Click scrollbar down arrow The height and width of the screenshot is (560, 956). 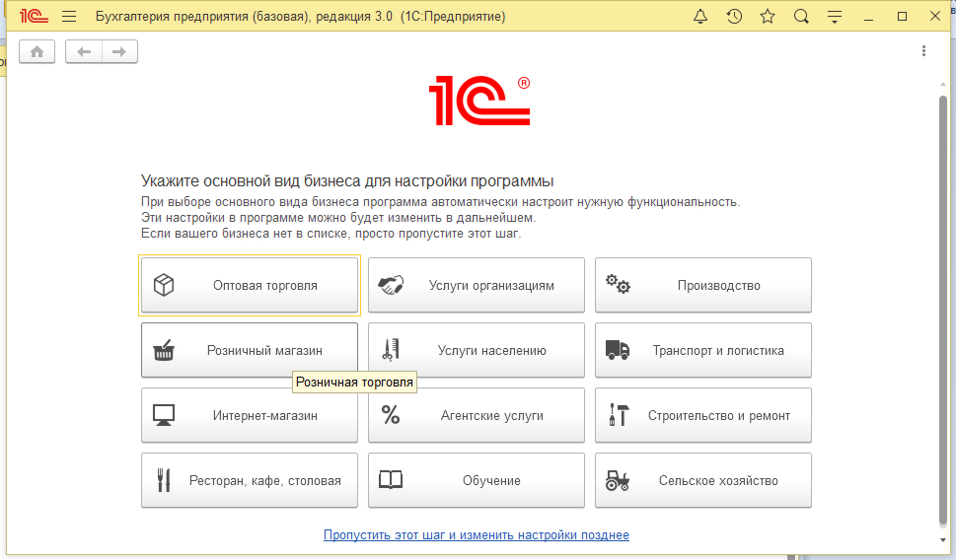[x=942, y=540]
